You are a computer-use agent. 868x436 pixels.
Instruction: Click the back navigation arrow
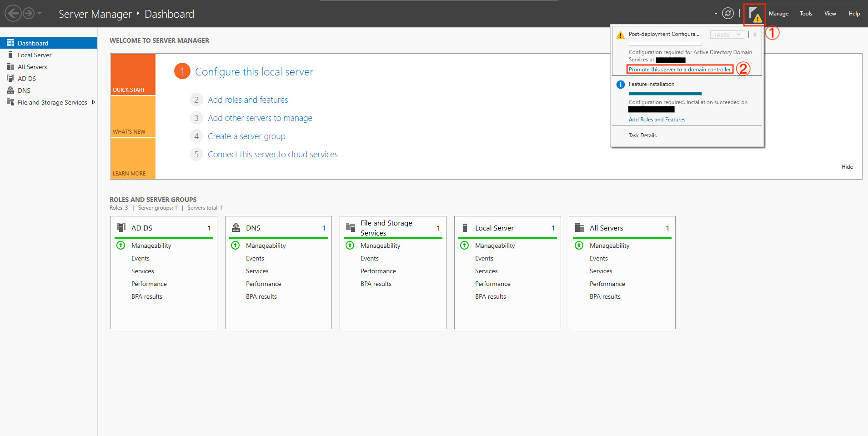(x=13, y=13)
